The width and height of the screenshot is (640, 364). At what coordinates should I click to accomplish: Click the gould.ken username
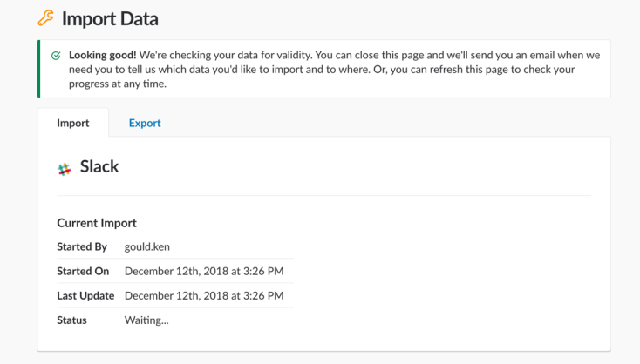(147, 247)
